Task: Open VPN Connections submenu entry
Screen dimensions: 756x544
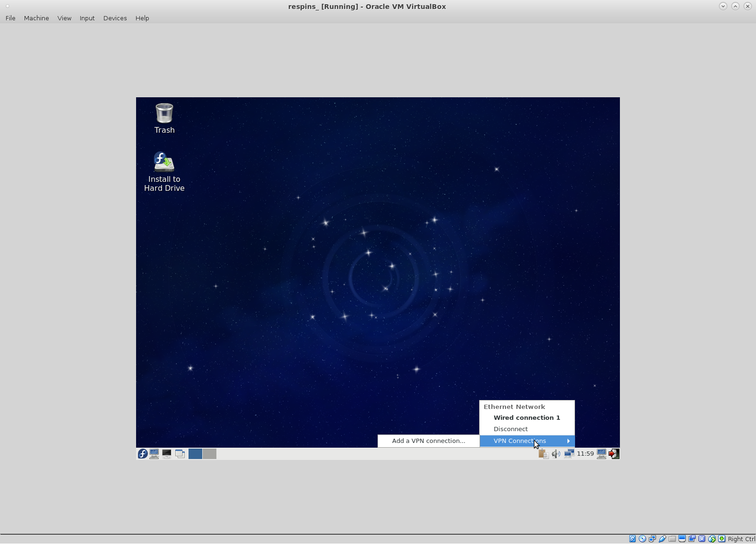Action: click(527, 441)
